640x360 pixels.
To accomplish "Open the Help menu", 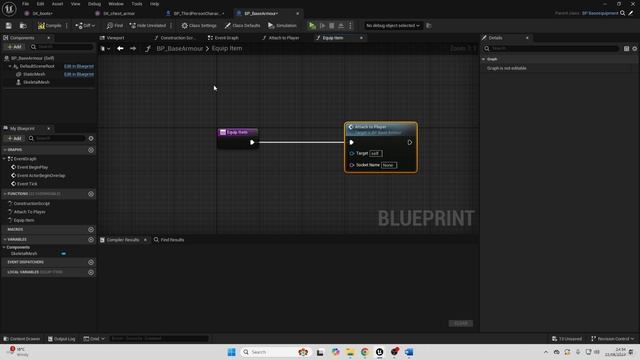I will click(x=154, y=4).
